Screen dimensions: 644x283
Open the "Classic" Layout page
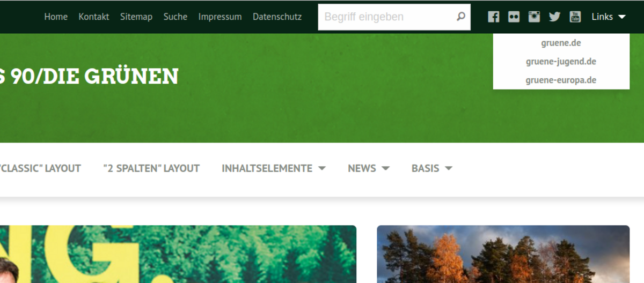click(40, 168)
